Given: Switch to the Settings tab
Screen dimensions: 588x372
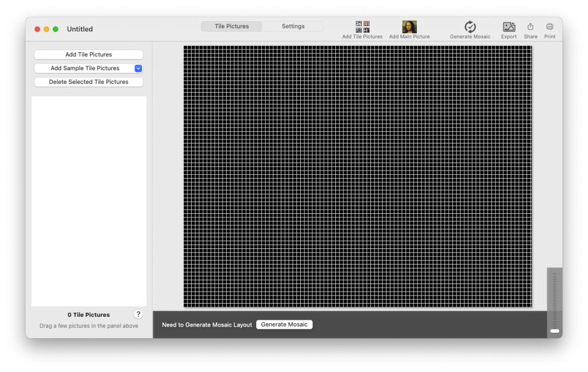Looking at the screenshot, I should (x=293, y=26).
